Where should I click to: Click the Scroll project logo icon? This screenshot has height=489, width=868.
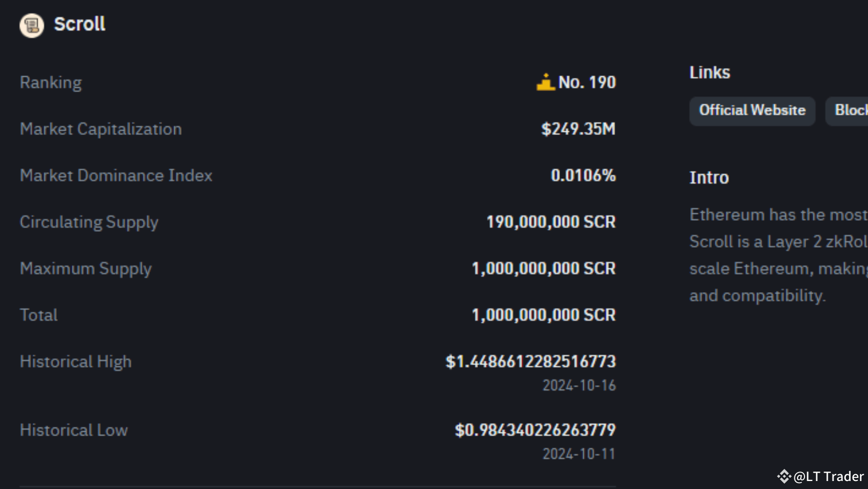coord(32,25)
